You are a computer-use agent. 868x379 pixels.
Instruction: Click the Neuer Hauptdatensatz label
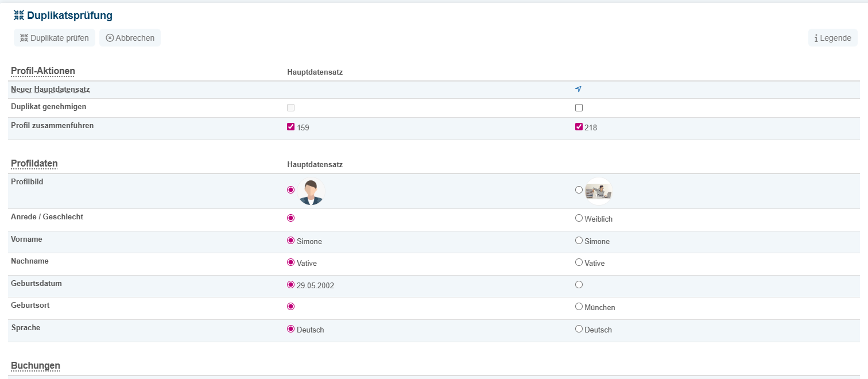click(x=50, y=90)
